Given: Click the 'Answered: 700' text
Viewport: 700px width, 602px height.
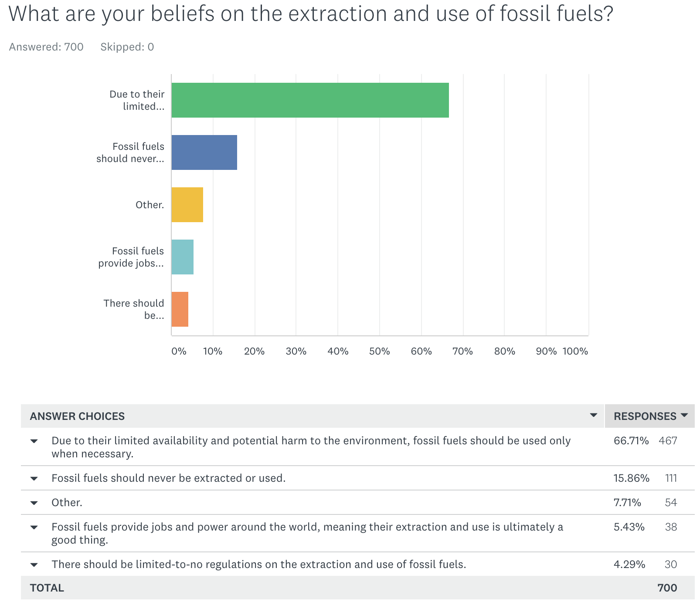Looking at the screenshot, I should 46,47.
